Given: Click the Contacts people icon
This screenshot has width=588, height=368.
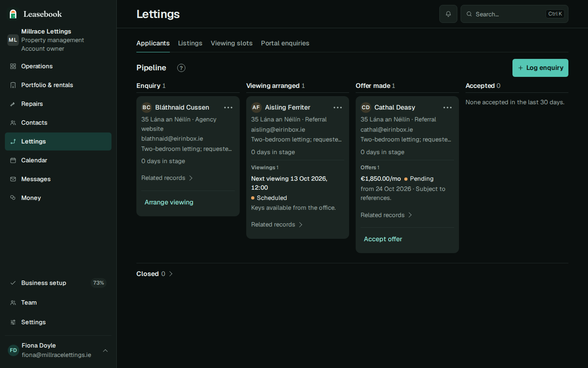Looking at the screenshot, I should [13, 123].
